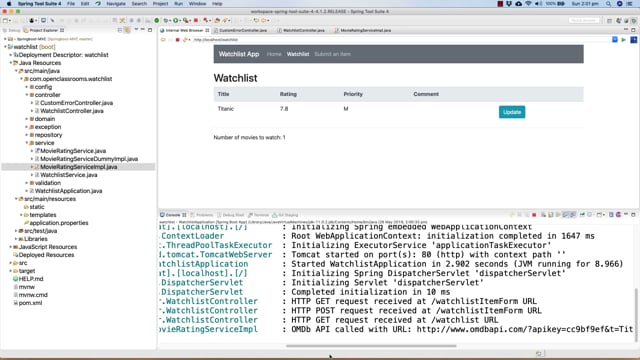Select WatchlistService.java in tree

[69, 175]
